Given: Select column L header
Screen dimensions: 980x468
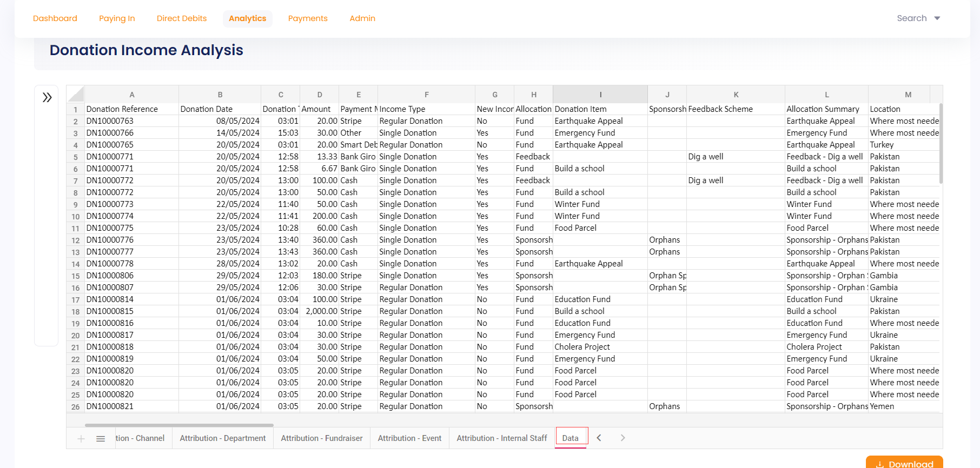Looking at the screenshot, I should click(827, 95).
